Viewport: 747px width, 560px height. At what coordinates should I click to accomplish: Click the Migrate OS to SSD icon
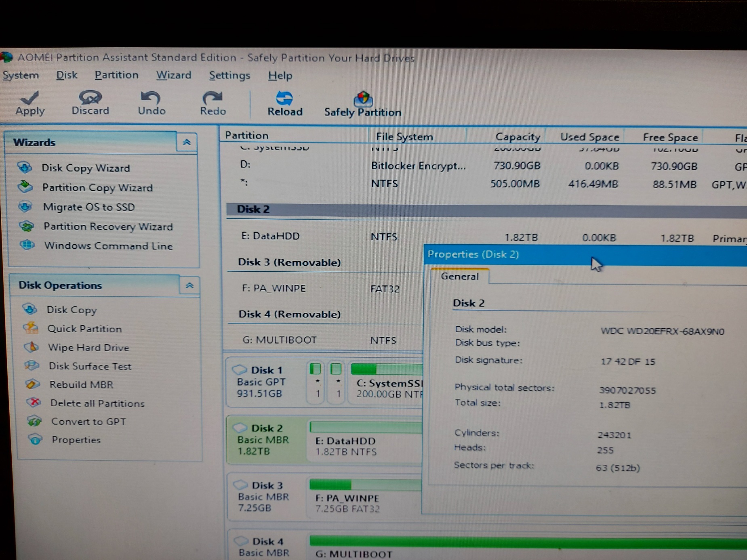(x=25, y=206)
